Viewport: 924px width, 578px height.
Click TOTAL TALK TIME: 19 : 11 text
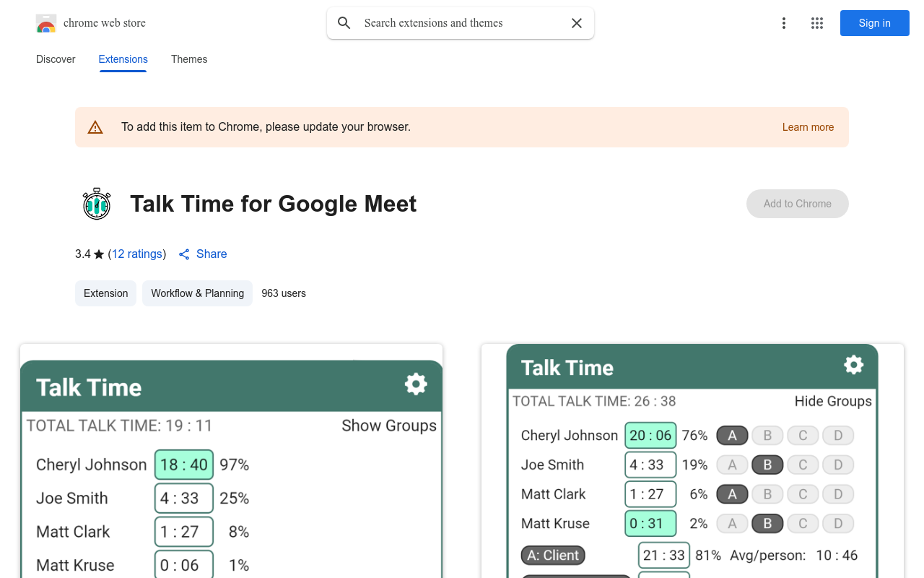coord(119,426)
